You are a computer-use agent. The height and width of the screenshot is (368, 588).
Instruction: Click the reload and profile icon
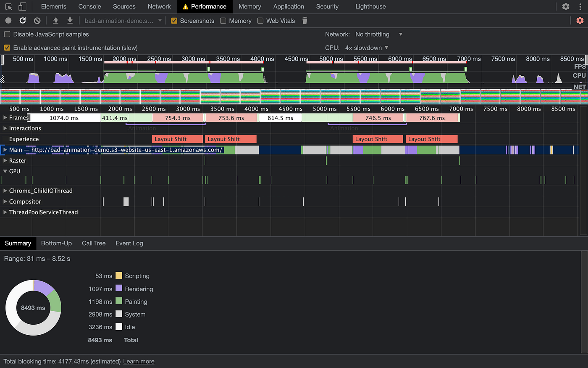[23, 21]
